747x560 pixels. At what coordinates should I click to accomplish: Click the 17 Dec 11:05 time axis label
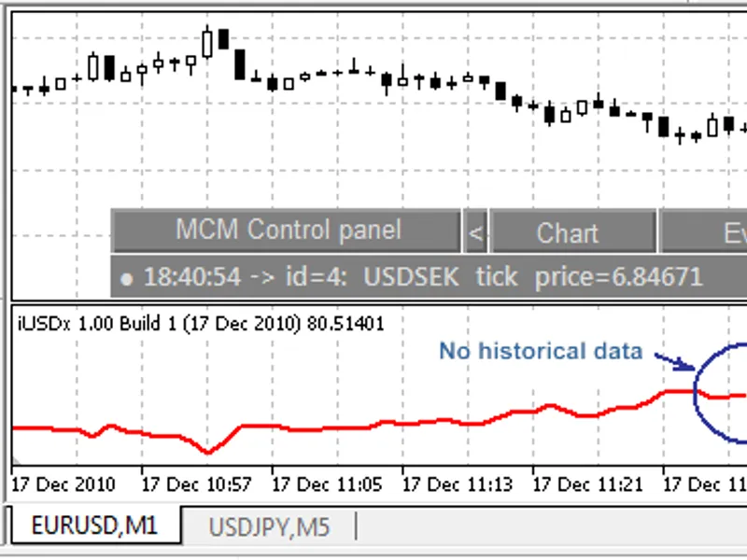(x=327, y=484)
